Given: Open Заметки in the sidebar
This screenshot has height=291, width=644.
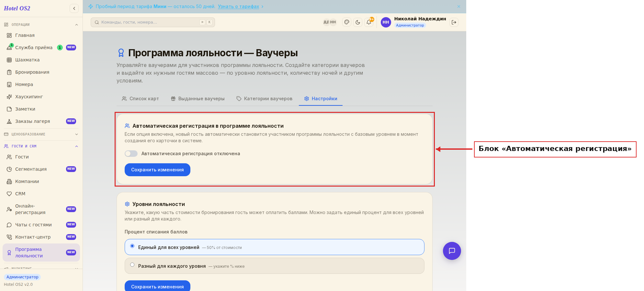Looking at the screenshot, I should point(41,109).
